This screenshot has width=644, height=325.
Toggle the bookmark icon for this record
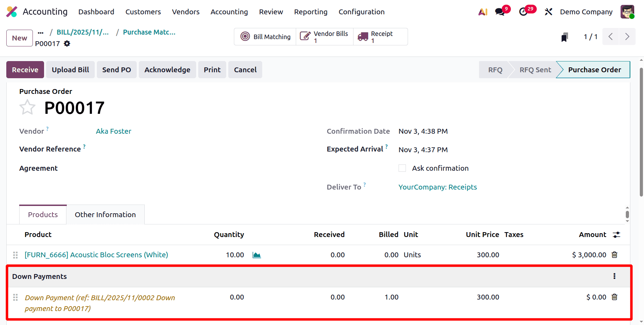[x=564, y=36]
